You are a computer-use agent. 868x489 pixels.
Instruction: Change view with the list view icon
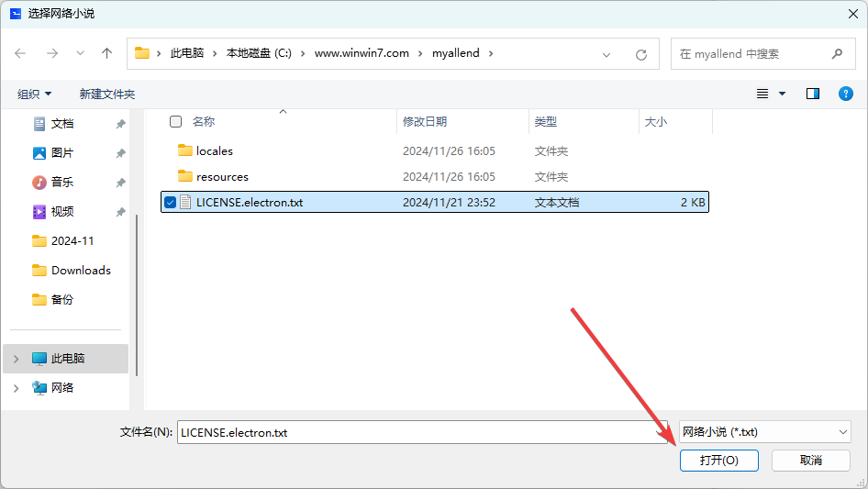(762, 94)
